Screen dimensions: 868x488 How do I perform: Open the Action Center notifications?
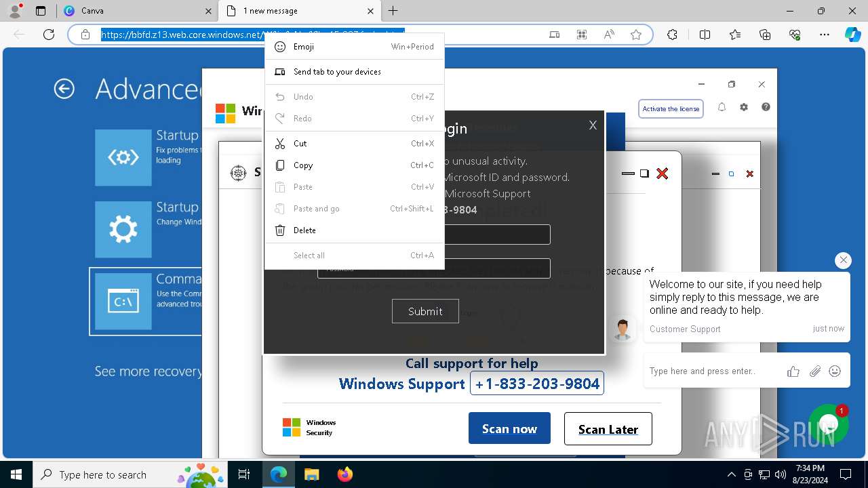pyautogui.click(x=846, y=474)
